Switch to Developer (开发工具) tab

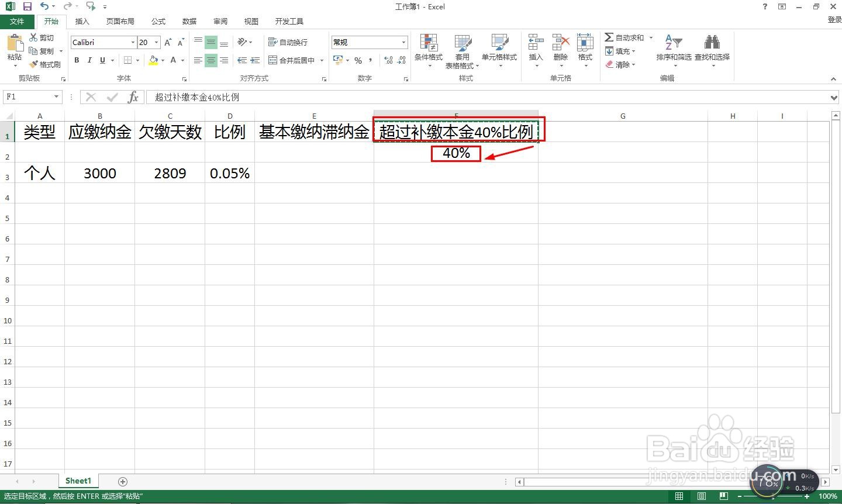(x=289, y=21)
